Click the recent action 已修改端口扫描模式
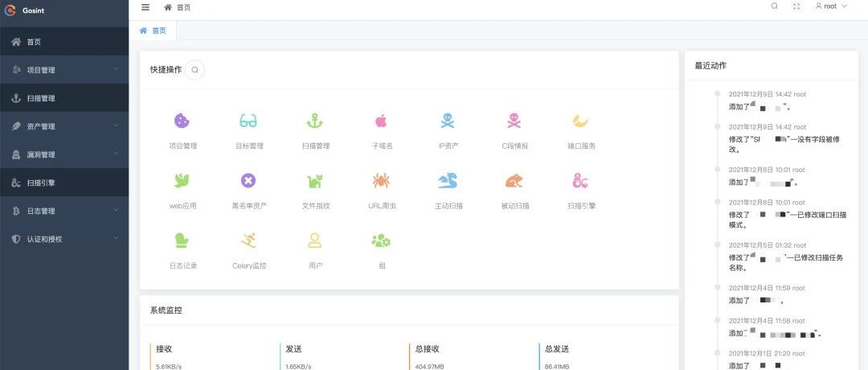This screenshot has width=868, height=370. [788, 220]
